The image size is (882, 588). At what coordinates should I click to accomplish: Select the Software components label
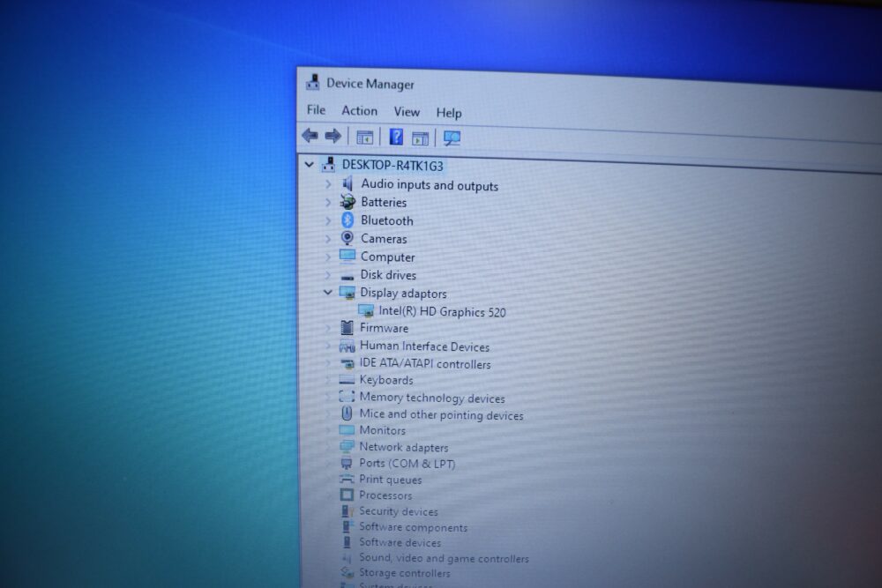click(x=414, y=527)
